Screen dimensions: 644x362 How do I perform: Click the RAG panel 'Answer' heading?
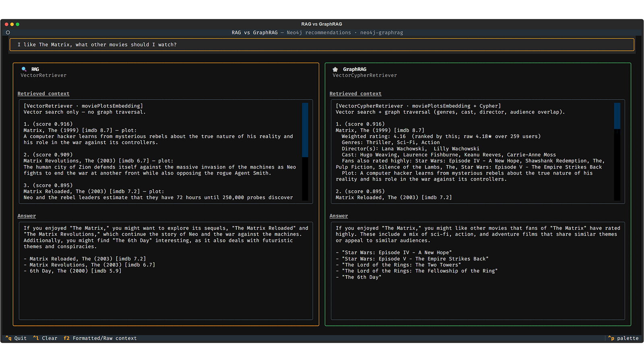point(27,216)
